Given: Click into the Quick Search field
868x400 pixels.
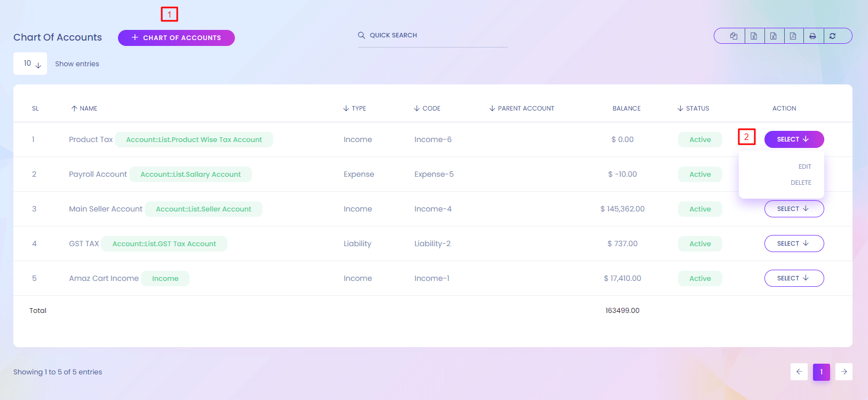Looking at the screenshot, I should (438, 35).
